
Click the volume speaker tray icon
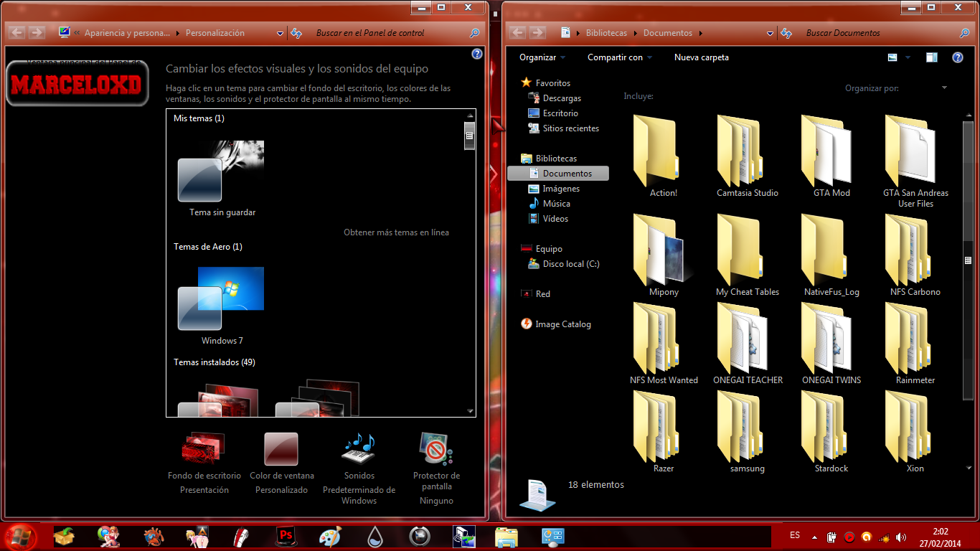901,537
